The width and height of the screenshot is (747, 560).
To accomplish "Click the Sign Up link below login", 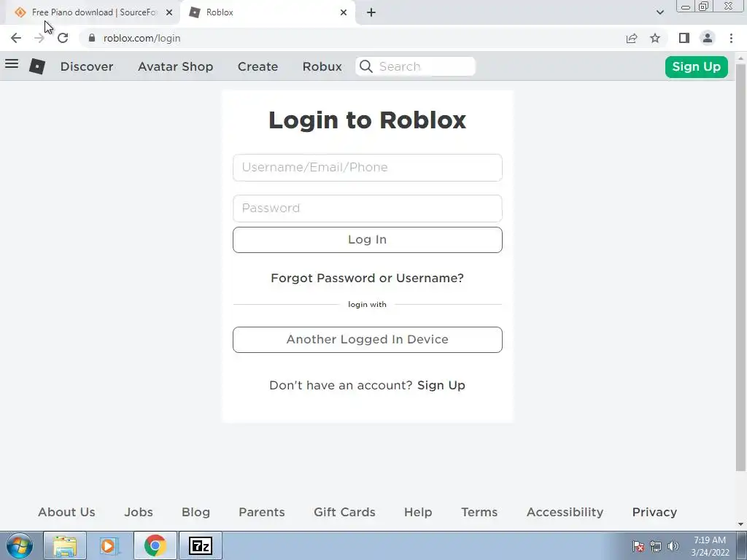I will pos(441,385).
